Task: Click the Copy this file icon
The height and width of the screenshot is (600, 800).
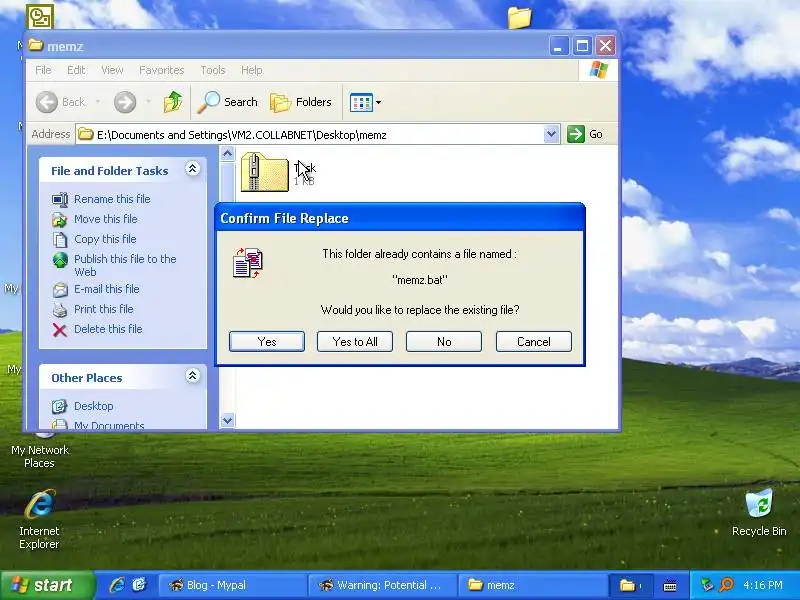Action: (60, 239)
